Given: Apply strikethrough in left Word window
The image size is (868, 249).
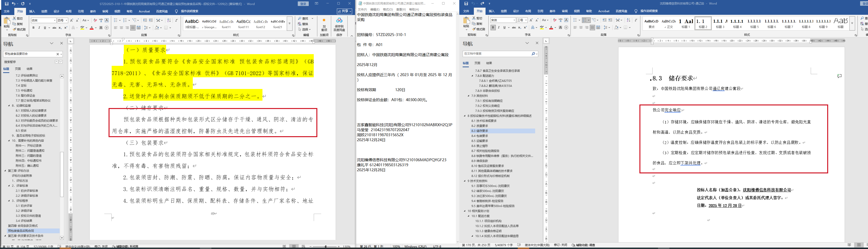Looking at the screenshot, I should [x=54, y=28].
